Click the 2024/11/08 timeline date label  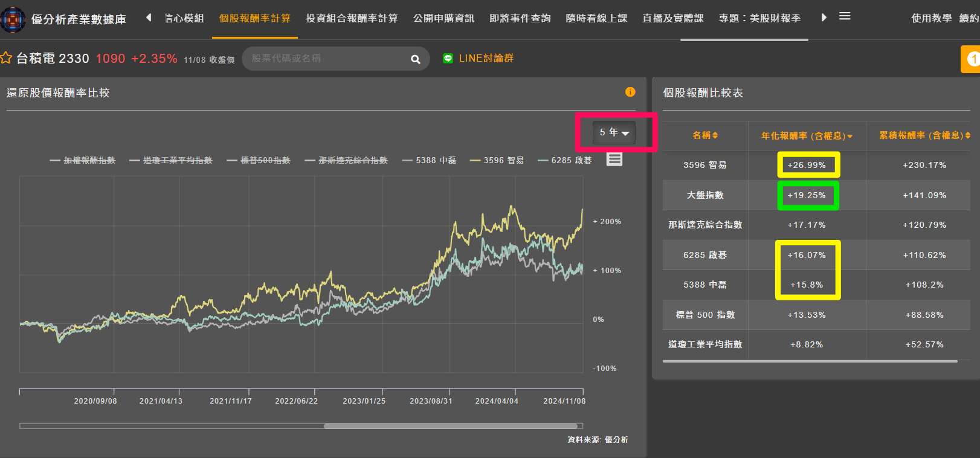(564, 401)
